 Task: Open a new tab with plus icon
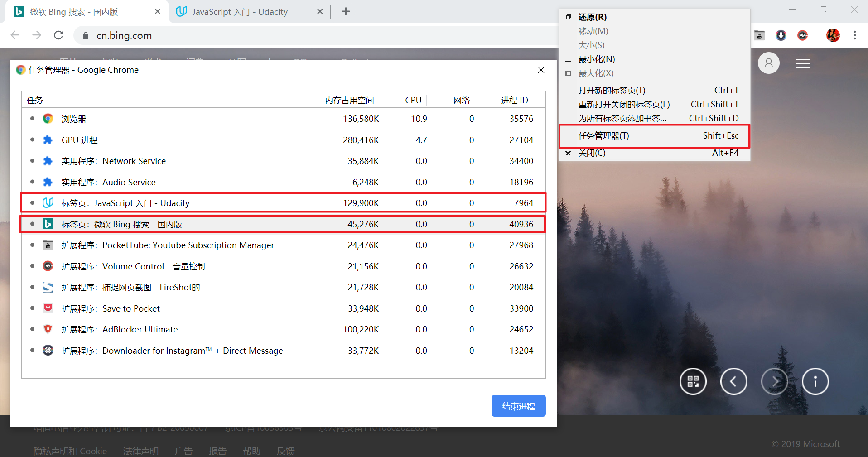pyautogui.click(x=346, y=12)
